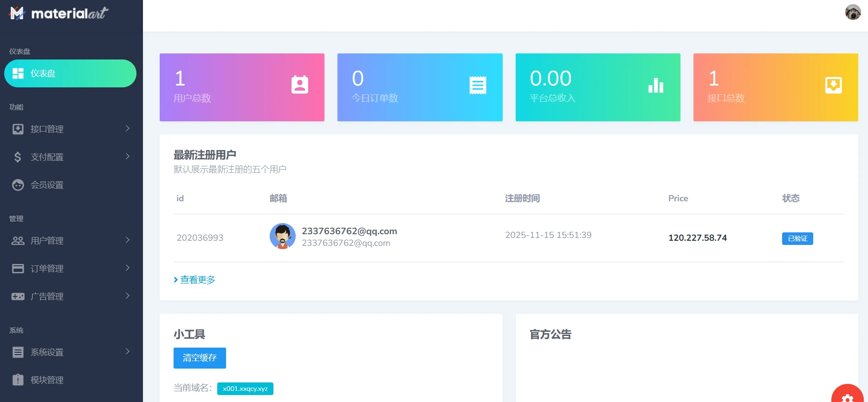Viewport: 868px width, 402px height.
Task: Click the 已验证 status badge
Action: [797, 238]
